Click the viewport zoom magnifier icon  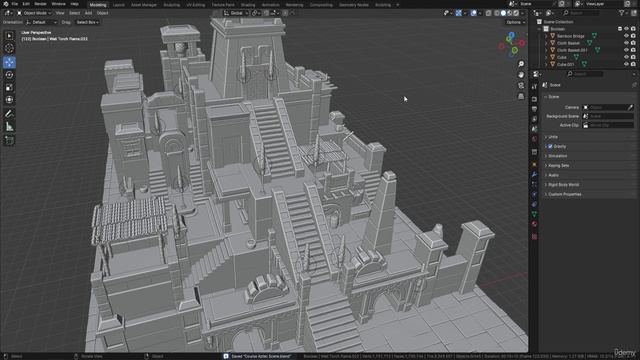(521, 64)
